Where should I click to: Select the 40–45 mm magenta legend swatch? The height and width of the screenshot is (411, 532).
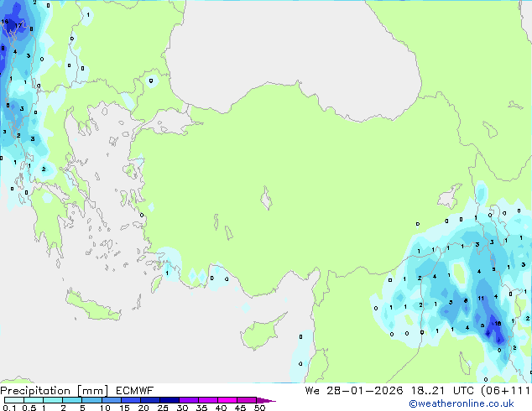[227, 400]
